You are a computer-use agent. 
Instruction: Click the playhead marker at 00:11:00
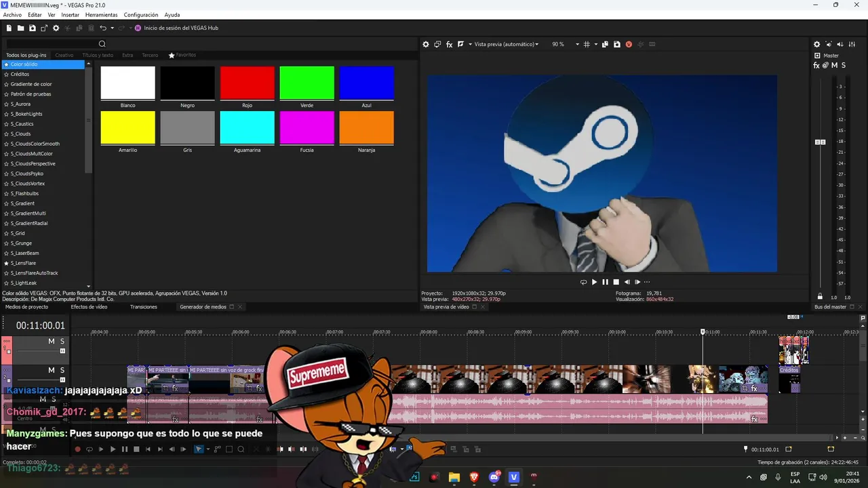click(x=703, y=331)
